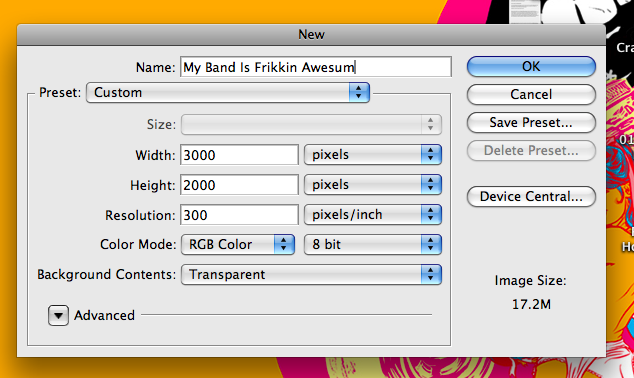The image size is (634, 378).
Task: Click the '17.2M' image size value
Action: (531, 304)
